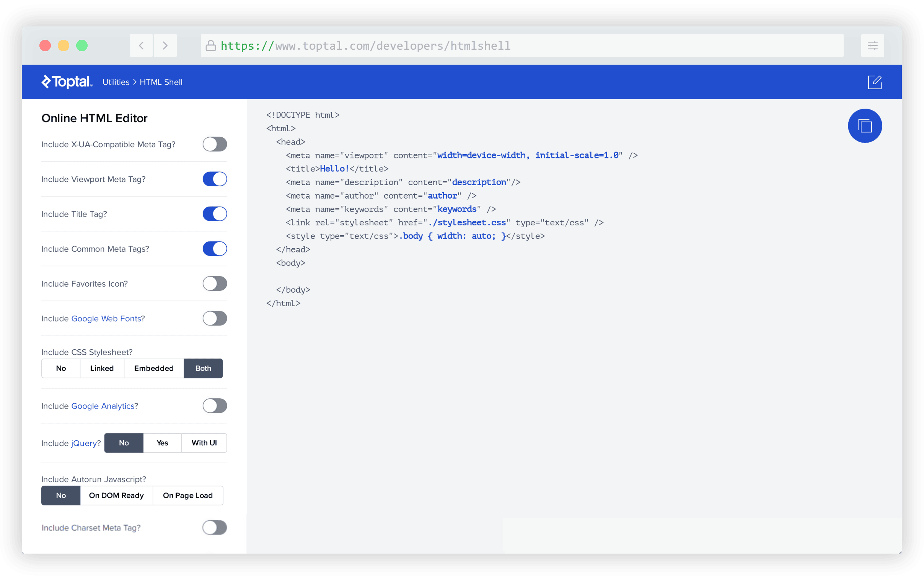Choose On DOM Ready for autorun JavaScript
The width and height of the screenshot is (924, 580).
116,495
